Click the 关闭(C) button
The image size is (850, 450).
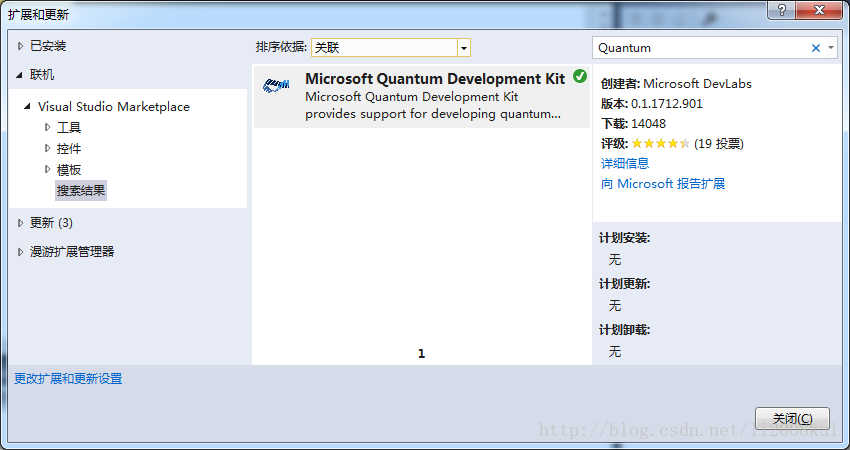pyautogui.click(x=792, y=419)
